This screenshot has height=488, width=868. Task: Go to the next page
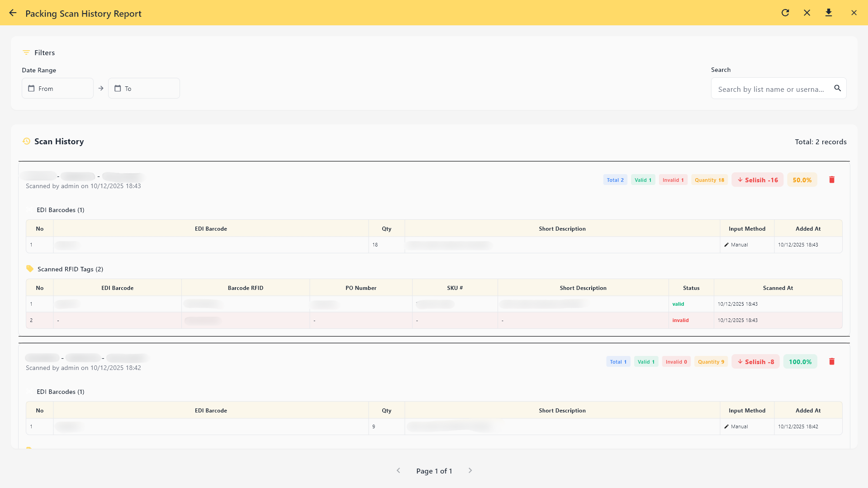point(470,471)
